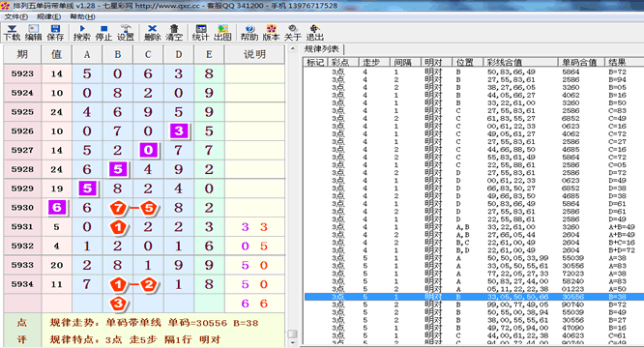Open the 统计 statistics icon
Screen dimensions: 644x348
pyautogui.click(x=201, y=33)
